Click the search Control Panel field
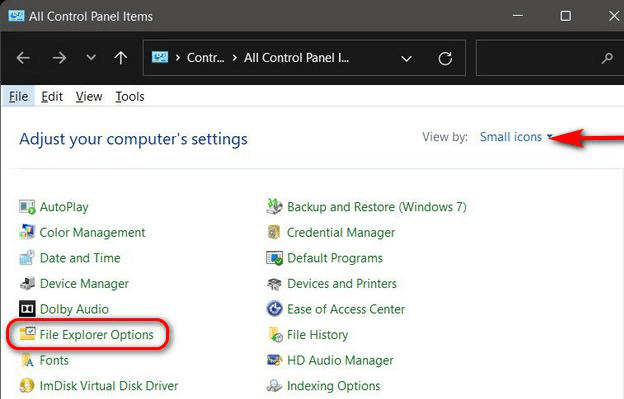624x399 pixels. coord(549,58)
